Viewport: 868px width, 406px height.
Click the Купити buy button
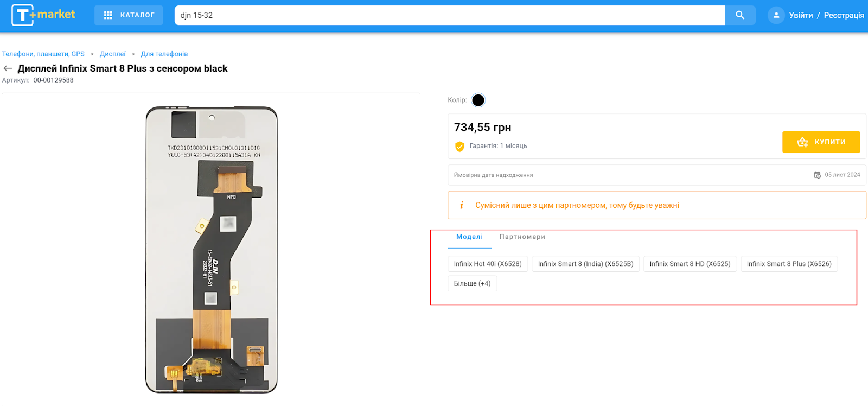(821, 142)
